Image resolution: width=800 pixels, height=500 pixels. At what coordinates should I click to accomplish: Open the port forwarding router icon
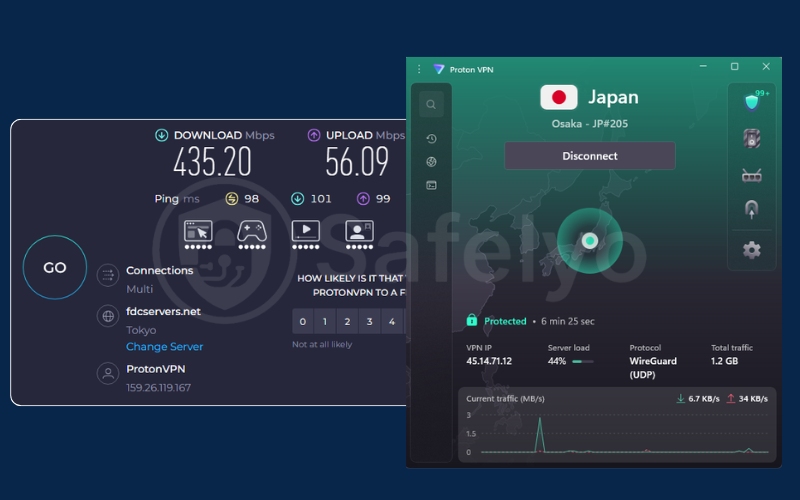coord(752,175)
